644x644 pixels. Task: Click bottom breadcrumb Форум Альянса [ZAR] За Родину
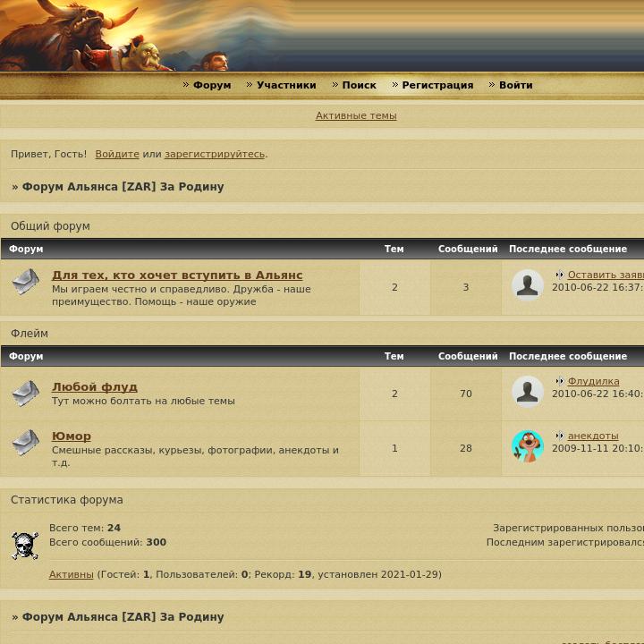[123, 617]
